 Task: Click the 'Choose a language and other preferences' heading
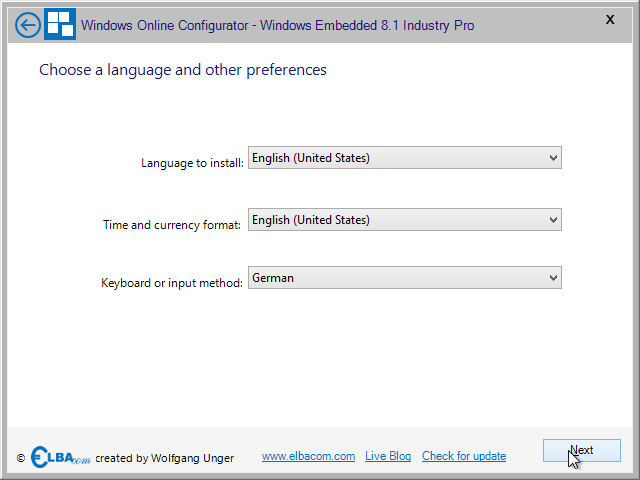[x=183, y=70]
